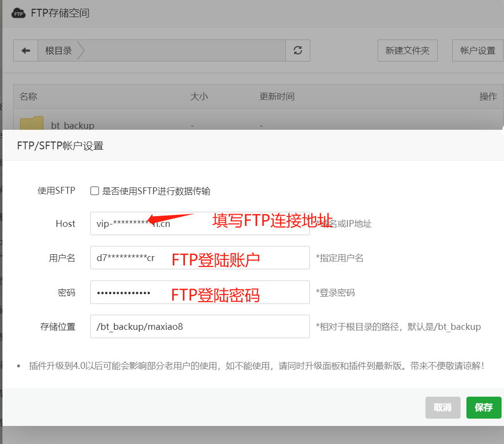The image size is (504, 444).
Task: Focus the Host input field
Action: pos(200,223)
